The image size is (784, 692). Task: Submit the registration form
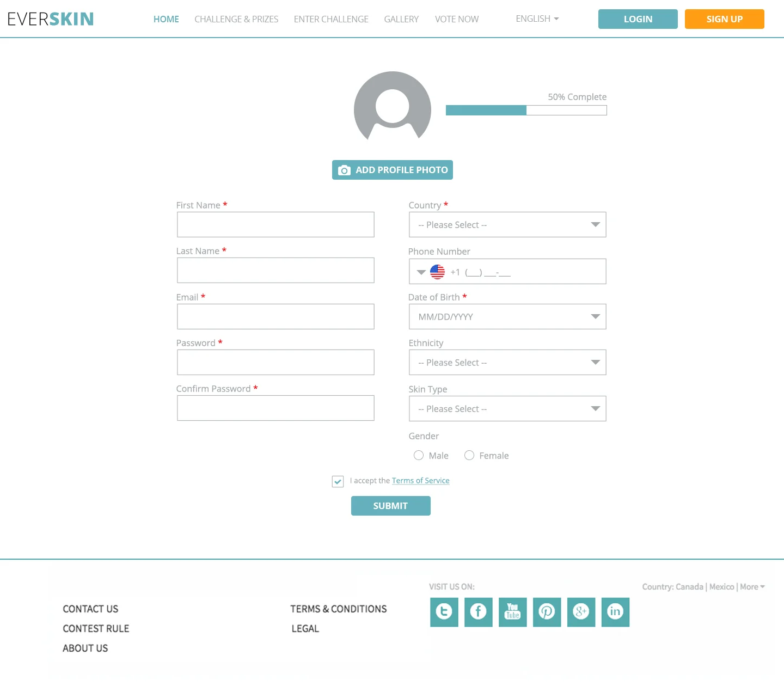pos(391,506)
